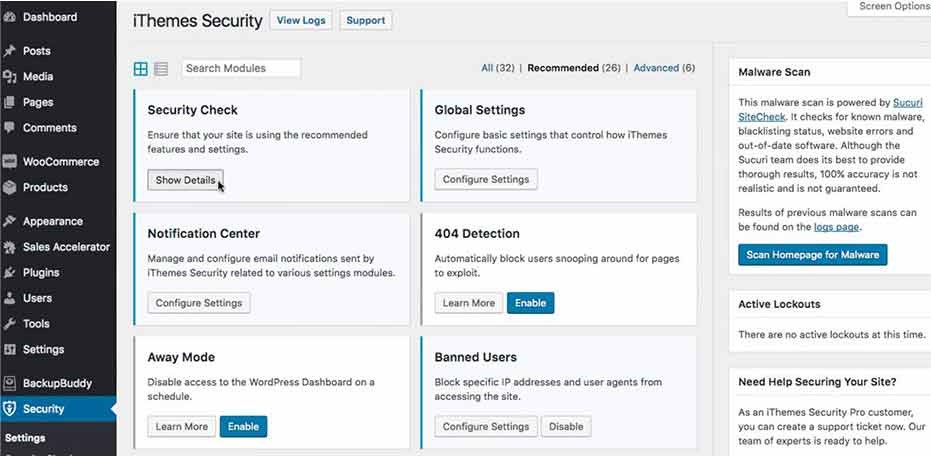The image size is (931, 457).
Task: Click the View Logs button
Action: pyautogui.click(x=301, y=20)
